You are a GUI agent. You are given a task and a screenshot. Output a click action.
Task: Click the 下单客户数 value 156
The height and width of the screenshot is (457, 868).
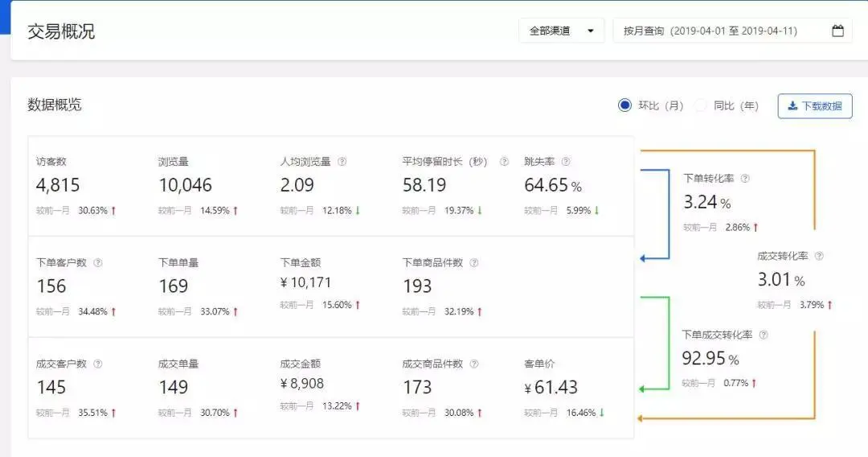pyautogui.click(x=51, y=286)
